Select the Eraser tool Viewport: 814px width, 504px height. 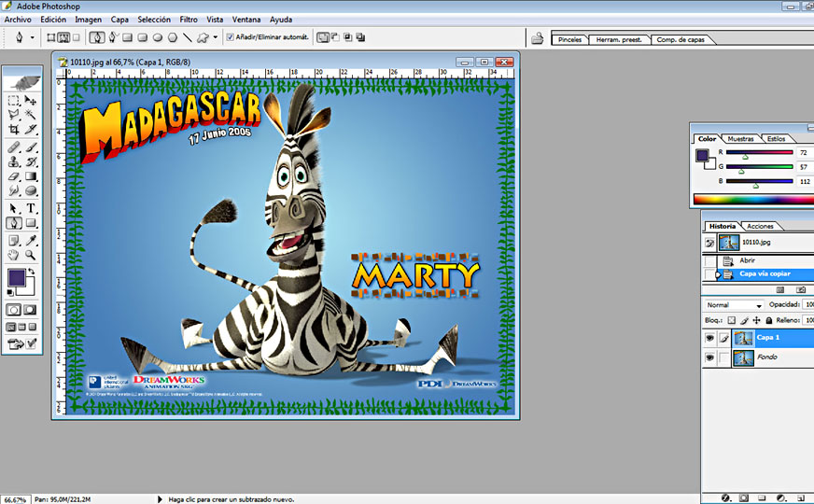click(x=14, y=176)
